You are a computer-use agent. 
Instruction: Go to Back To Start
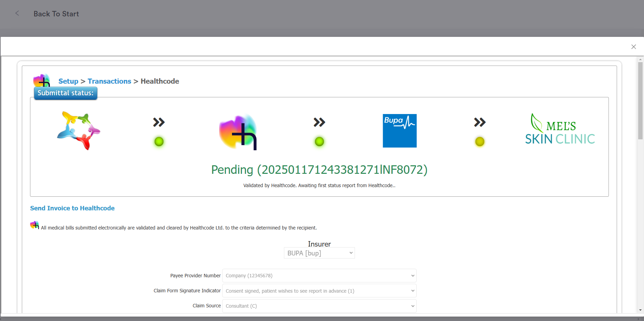point(56,14)
